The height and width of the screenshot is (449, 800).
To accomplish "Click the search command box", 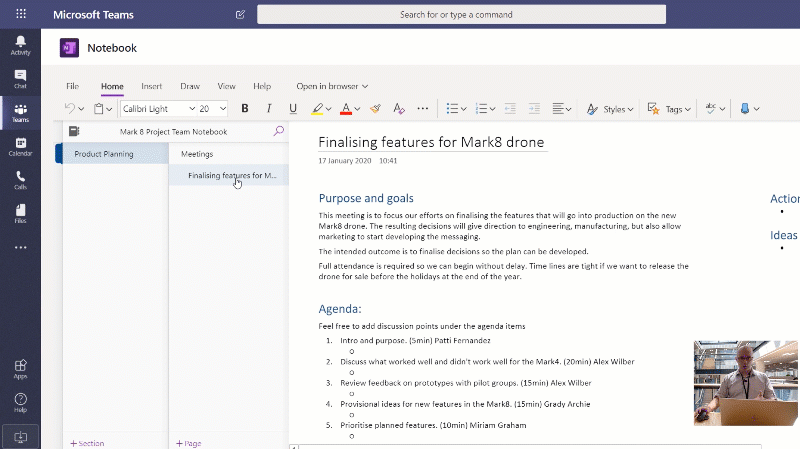I will [461, 14].
